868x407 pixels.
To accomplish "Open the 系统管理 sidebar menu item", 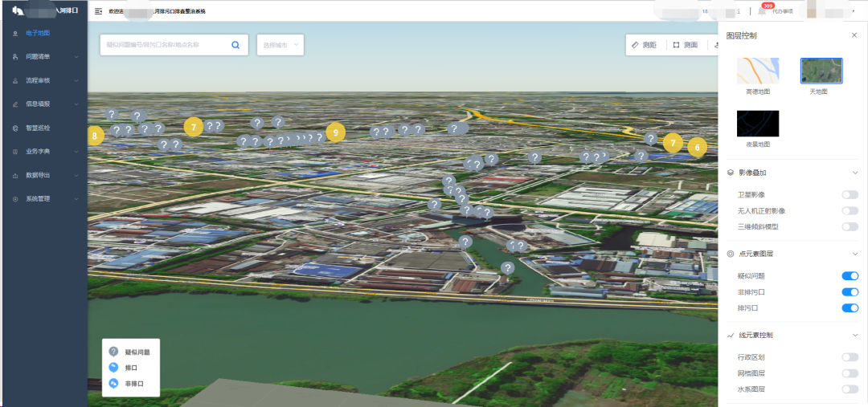I will 43,199.
